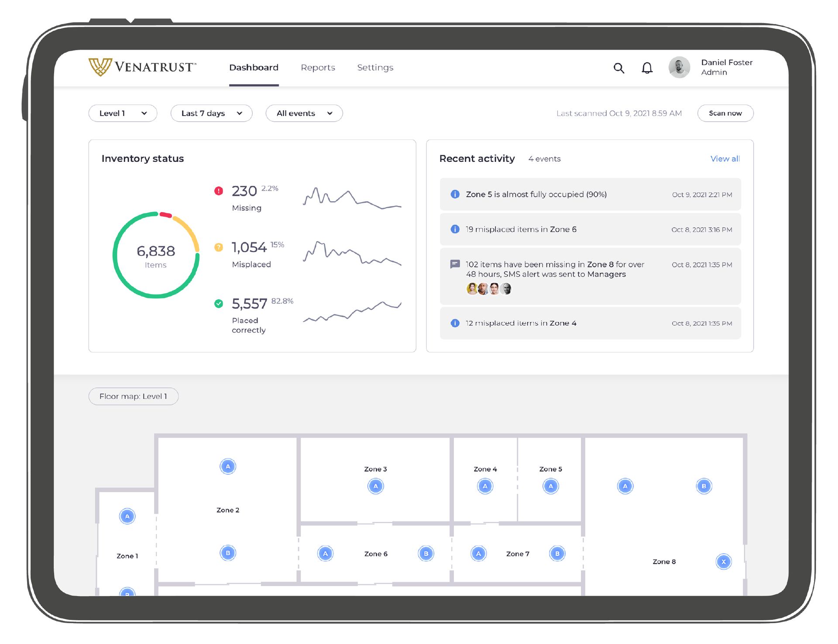Viewport: 838px width, 644px height.
Task: Select marker A in Zone 3
Action: click(x=375, y=486)
